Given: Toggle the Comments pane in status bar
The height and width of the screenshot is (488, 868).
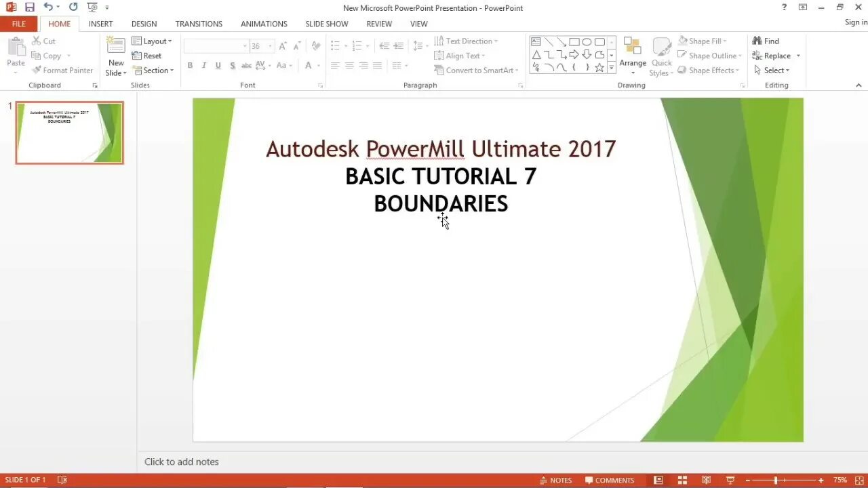Looking at the screenshot, I should 610,480.
